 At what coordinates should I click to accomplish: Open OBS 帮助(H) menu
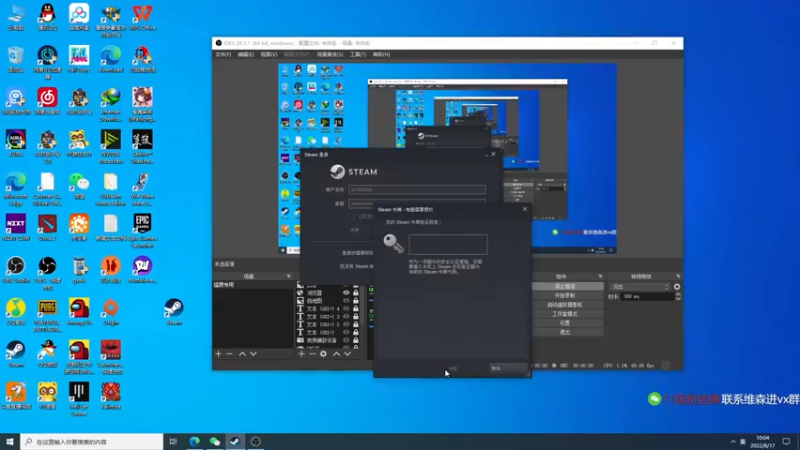[x=381, y=54]
